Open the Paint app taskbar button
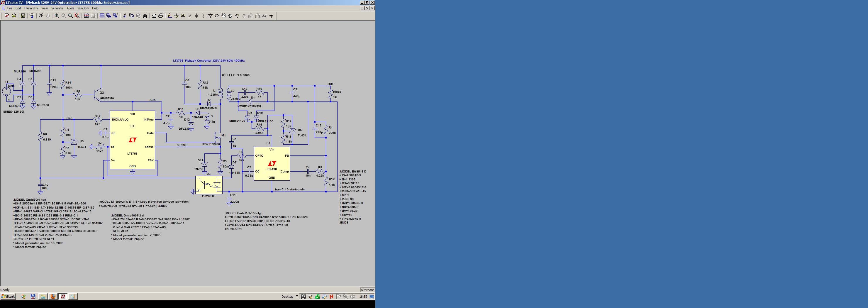Screen dimensions: 868x308 (73, 297)
